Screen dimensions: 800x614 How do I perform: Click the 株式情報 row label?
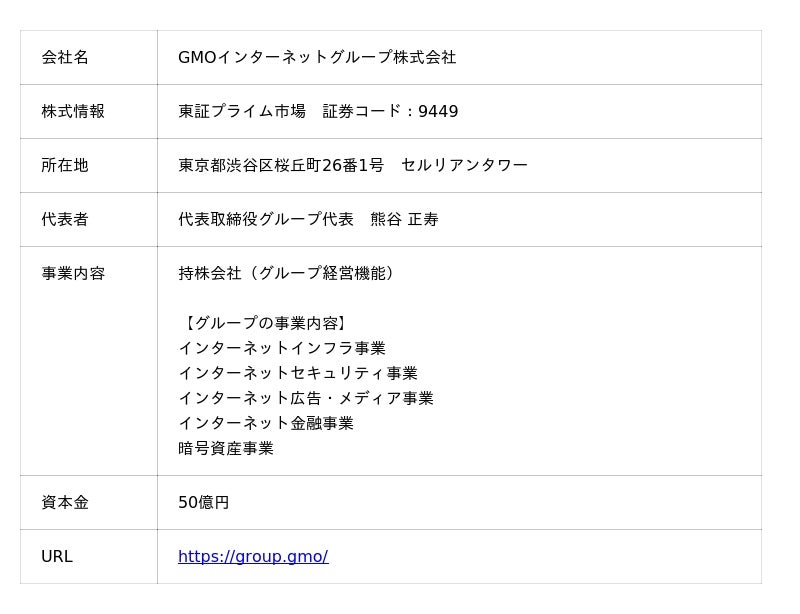(73, 112)
